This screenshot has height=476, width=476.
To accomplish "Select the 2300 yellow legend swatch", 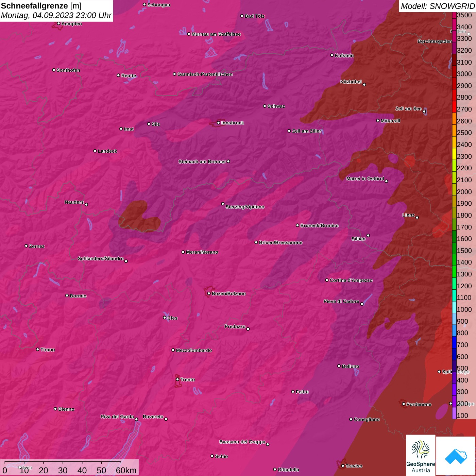I will pos(454,154).
